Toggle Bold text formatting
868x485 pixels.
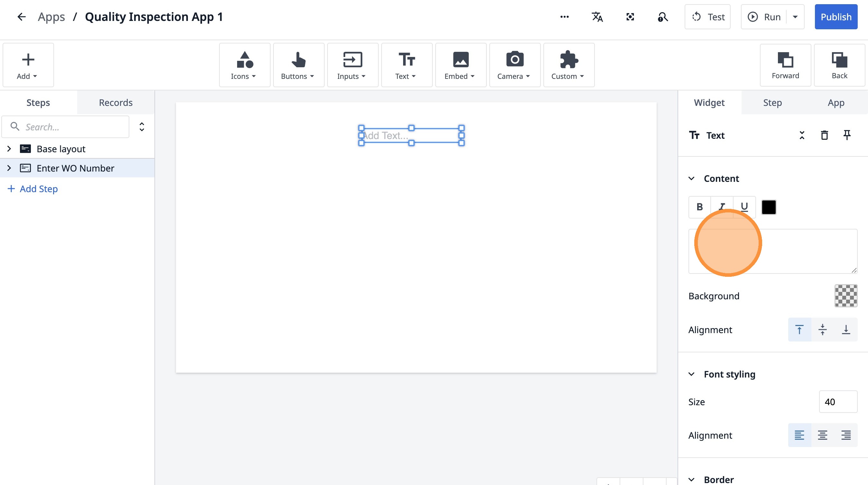(x=699, y=207)
